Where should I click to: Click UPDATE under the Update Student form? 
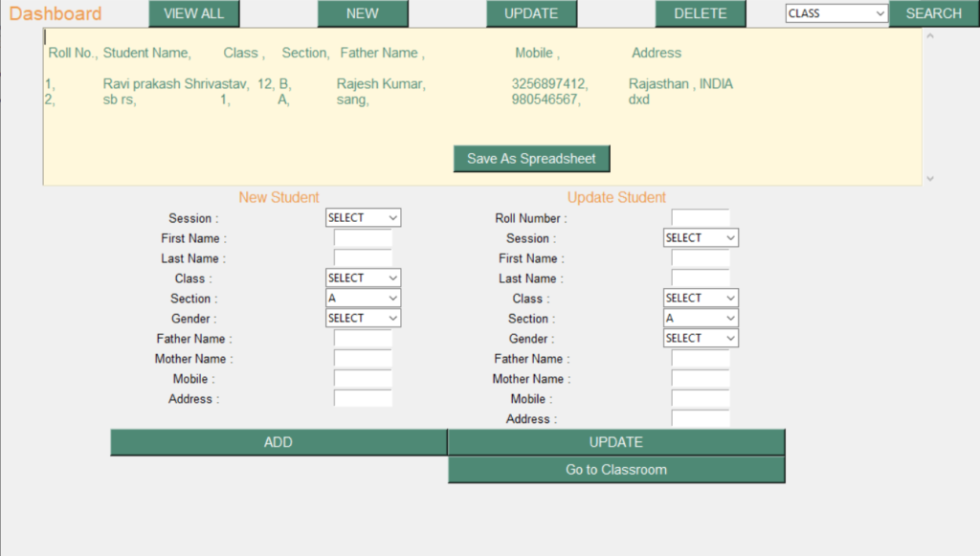click(x=615, y=442)
